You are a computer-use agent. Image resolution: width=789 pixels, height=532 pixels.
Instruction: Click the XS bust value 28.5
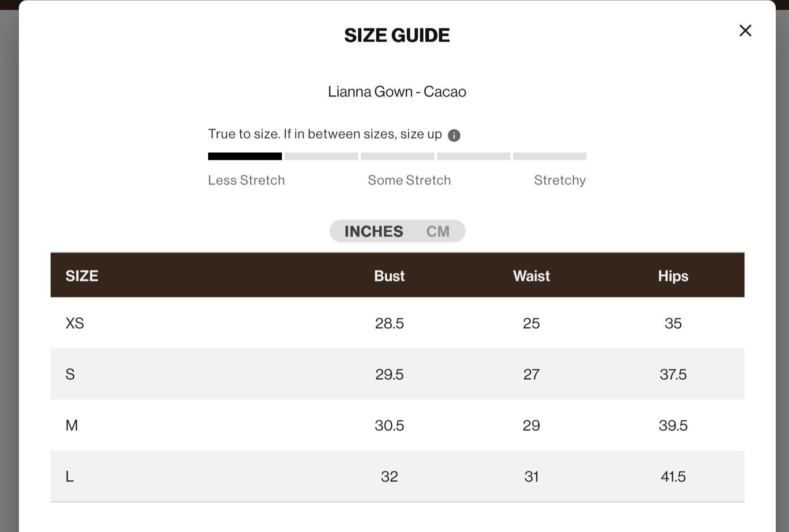(x=389, y=323)
